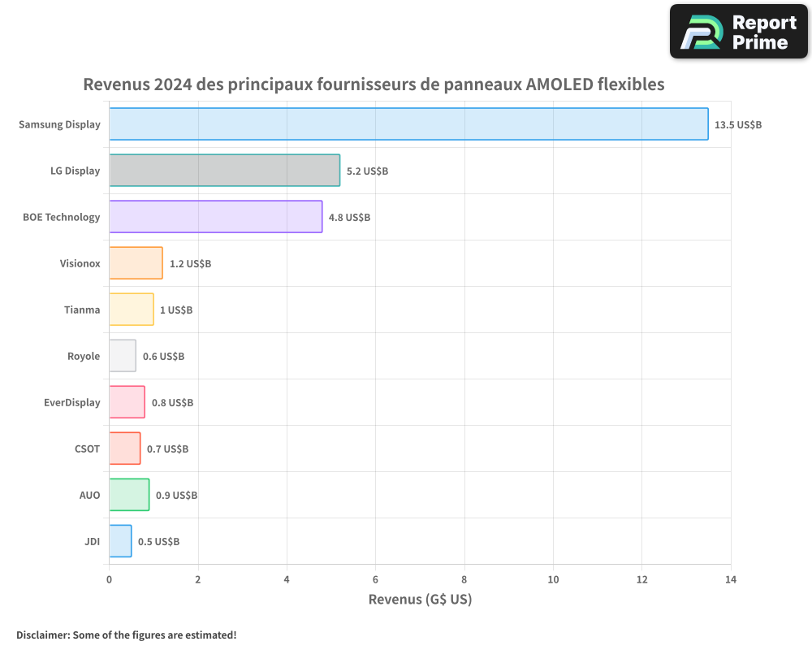
Task: Click the 4.8 US$B value label
Action: click(349, 218)
